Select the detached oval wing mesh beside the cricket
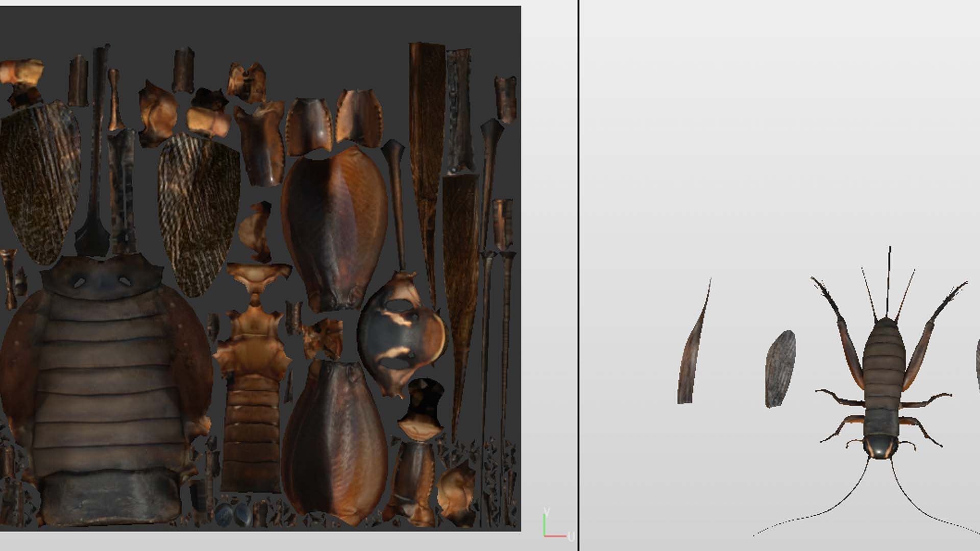This screenshot has width=980, height=551. point(780,369)
